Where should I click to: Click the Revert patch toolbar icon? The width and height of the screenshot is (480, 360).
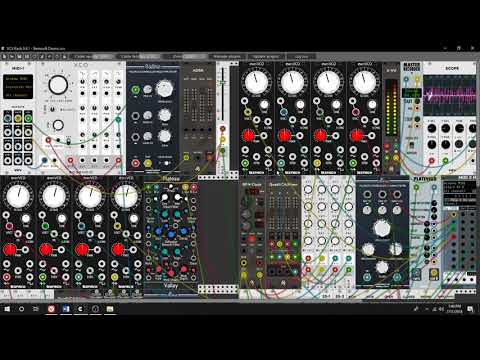coord(34,57)
